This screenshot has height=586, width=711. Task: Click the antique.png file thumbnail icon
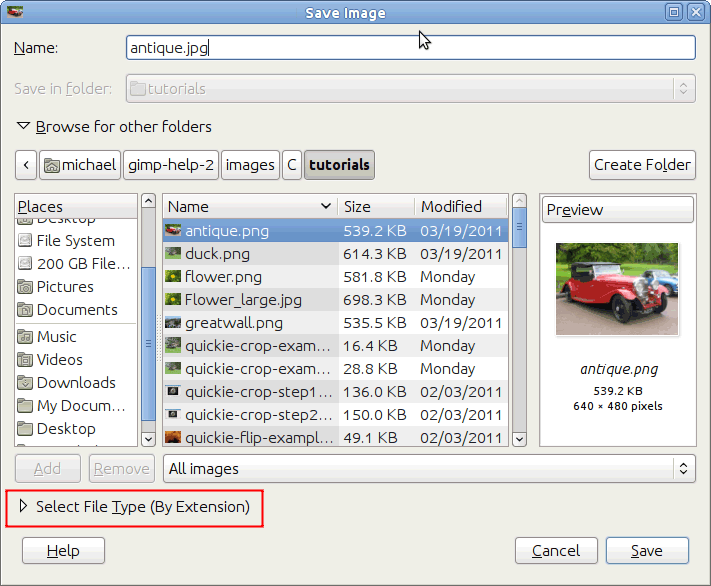[173, 230]
